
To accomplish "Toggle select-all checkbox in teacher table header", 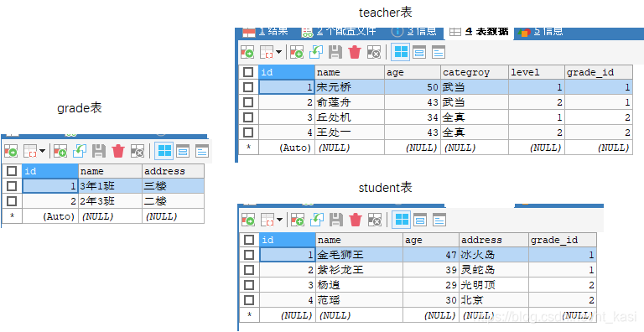I will click(x=248, y=72).
